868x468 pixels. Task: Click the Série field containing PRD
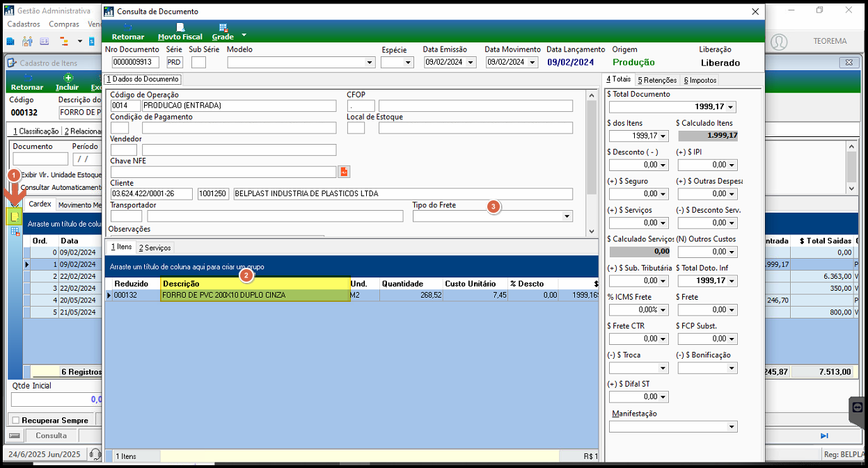174,63
